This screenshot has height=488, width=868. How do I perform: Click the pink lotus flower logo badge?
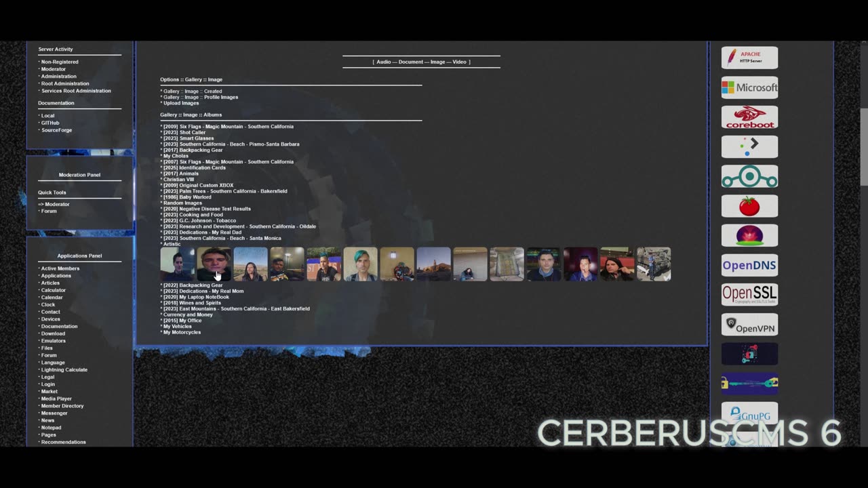(749, 235)
